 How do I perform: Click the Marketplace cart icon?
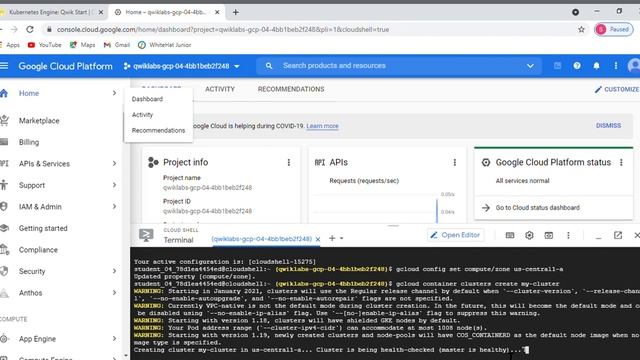tap(4, 120)
